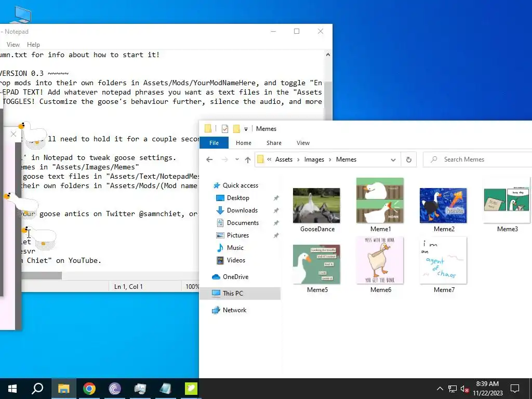Expand address bar history dropdown
The image size is (532, 399).
[393, 159]
